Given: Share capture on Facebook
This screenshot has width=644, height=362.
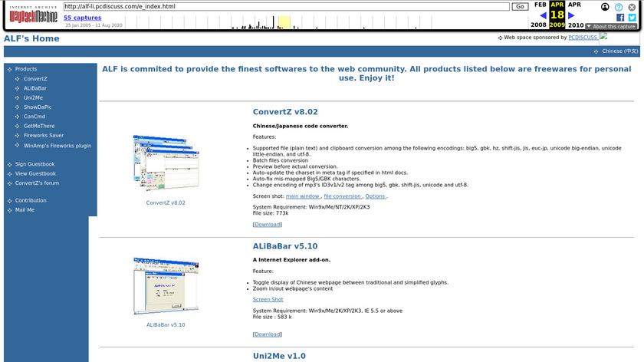Looking at the screenshot, I should click(x=620, y=18).
